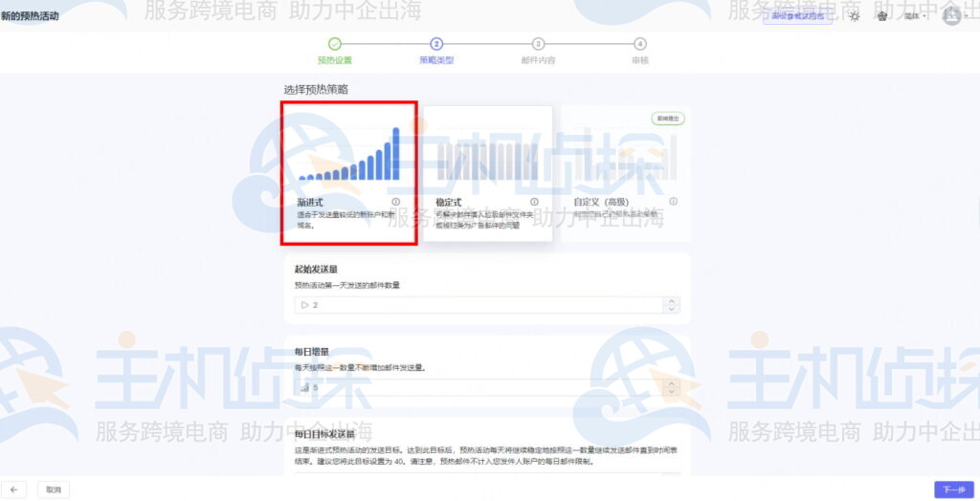The width and height of the screenshot is (980, 501).
Task: Click the 起始发送量 label
Action: tap(316, 270)
